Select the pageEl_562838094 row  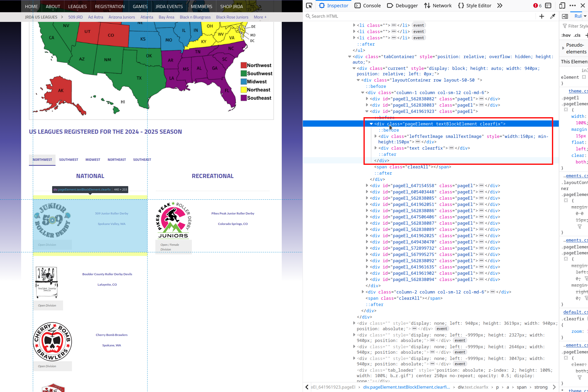(x=435, y=279)
